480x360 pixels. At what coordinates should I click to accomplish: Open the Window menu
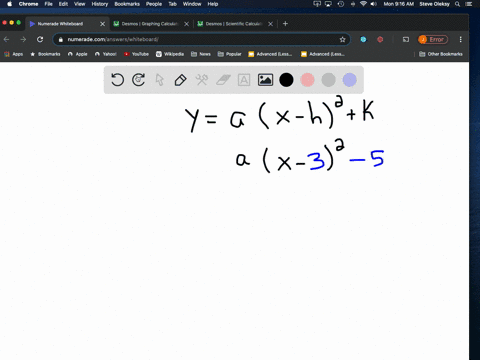(192, 4)
